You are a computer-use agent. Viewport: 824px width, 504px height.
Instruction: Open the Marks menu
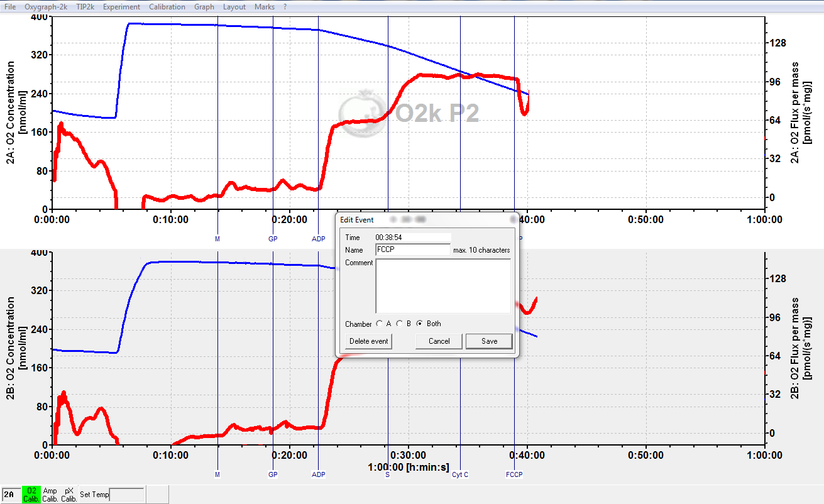(265, 7)
